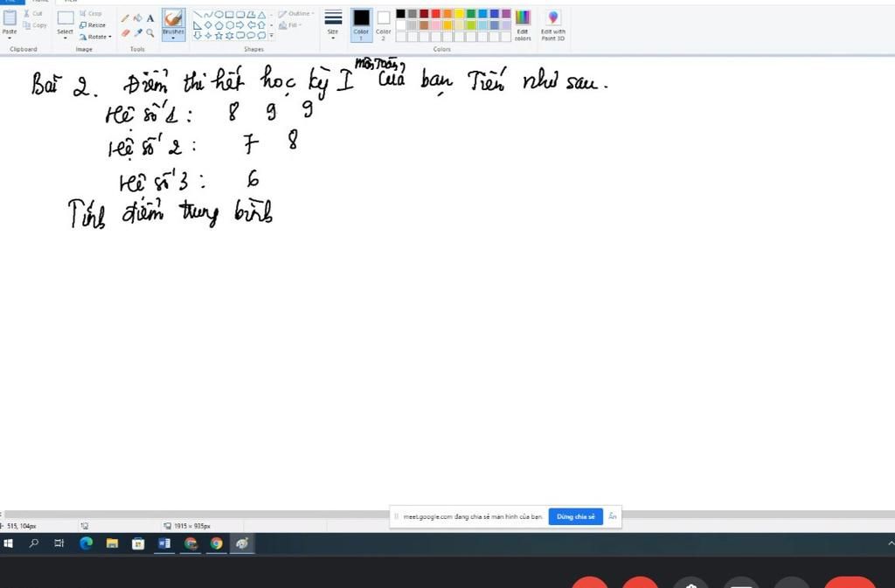Screen dimensions: 895x588
Task: Choose the Triangle shape
Action: coord(261,14)
